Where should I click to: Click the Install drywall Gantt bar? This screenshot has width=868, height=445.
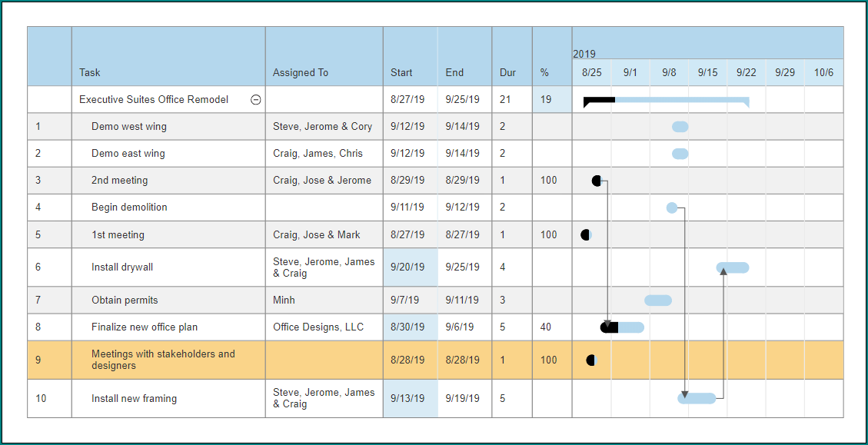733,268
